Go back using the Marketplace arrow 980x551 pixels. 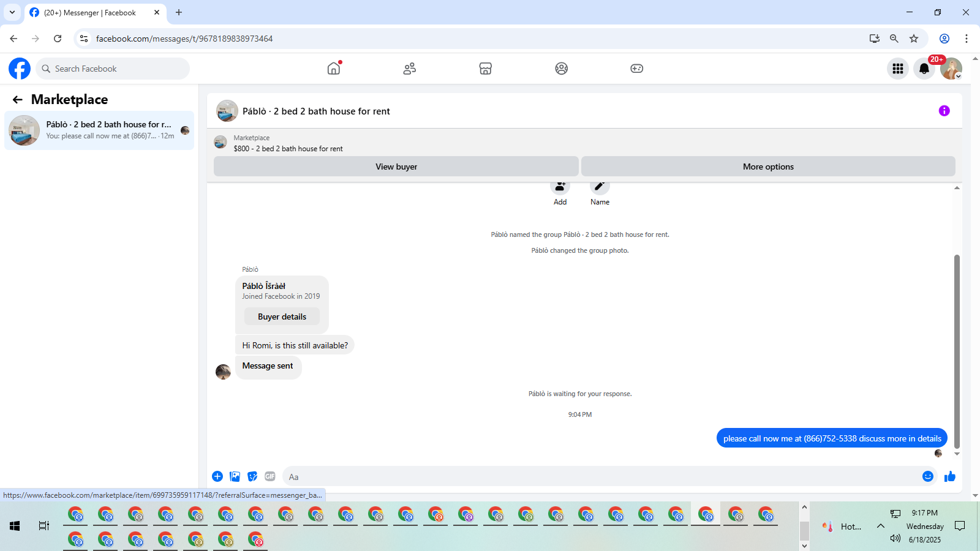[x=18, y=100]
